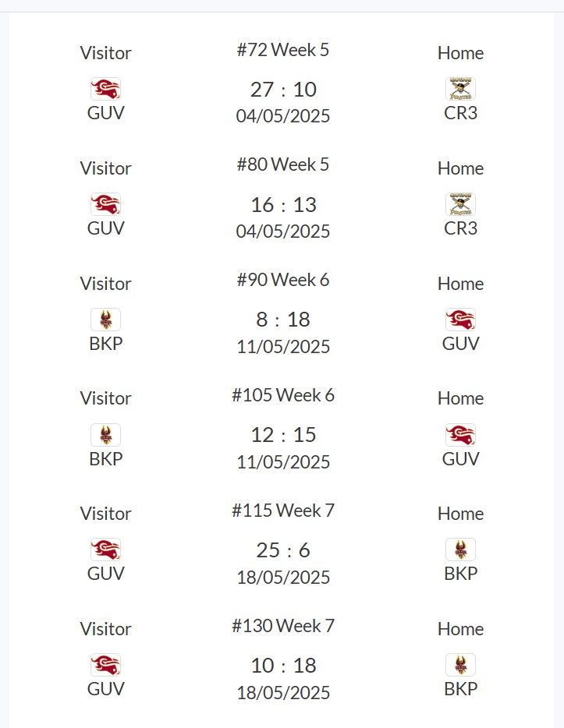Open the #90 Week 6 game heading
The image size is (564, 728).
pos(283,280)
